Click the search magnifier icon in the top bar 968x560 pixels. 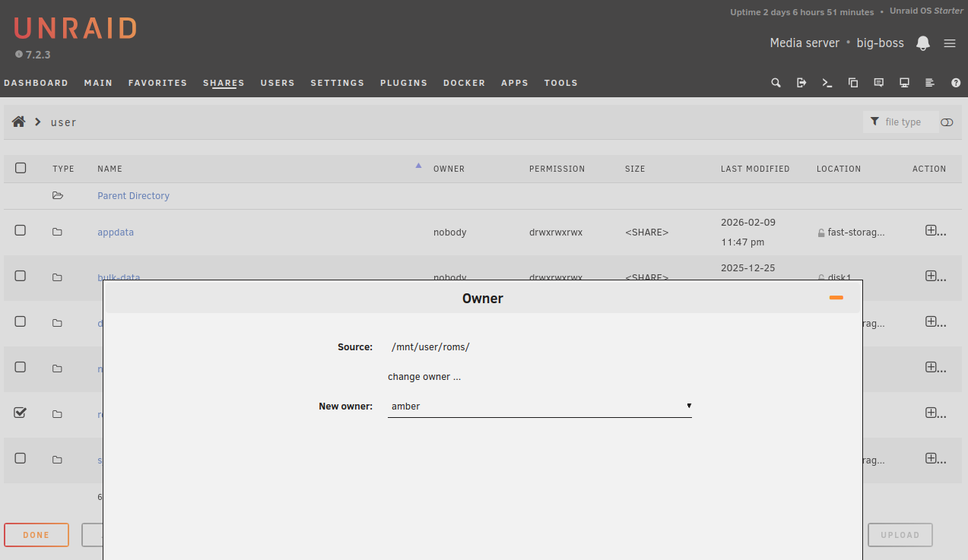[776, 83]
